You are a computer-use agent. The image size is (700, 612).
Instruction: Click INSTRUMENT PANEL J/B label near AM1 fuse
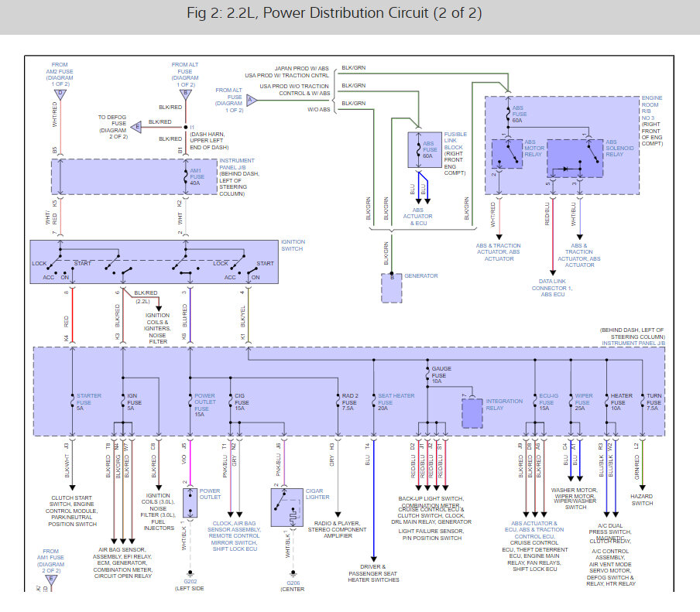(x=237, y=164)
